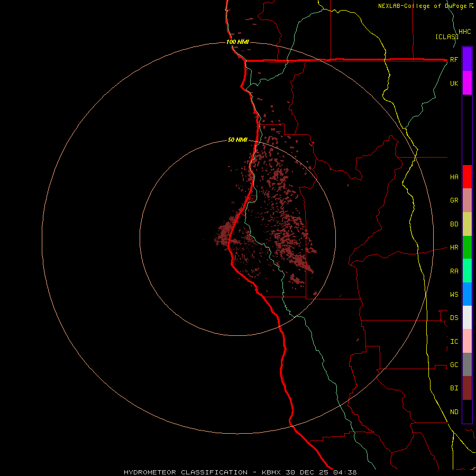Select the 'HR' legend label

(454, 248)
